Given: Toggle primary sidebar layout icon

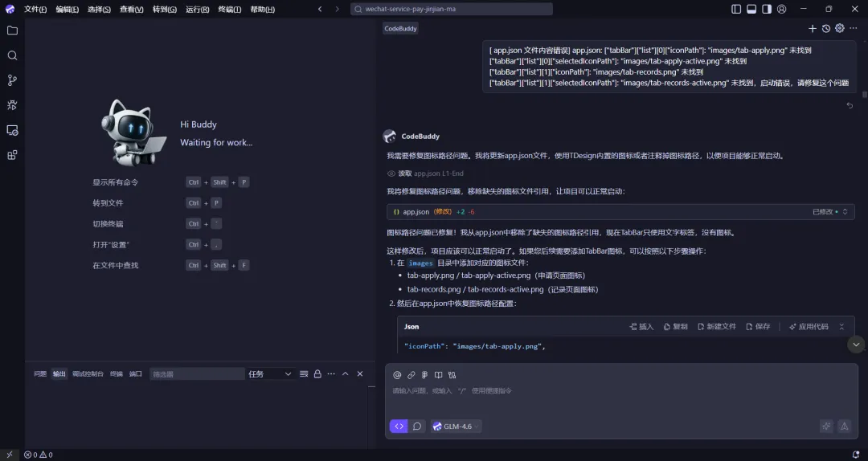Looking at the screenshot, I should click(x=736, y=9).
